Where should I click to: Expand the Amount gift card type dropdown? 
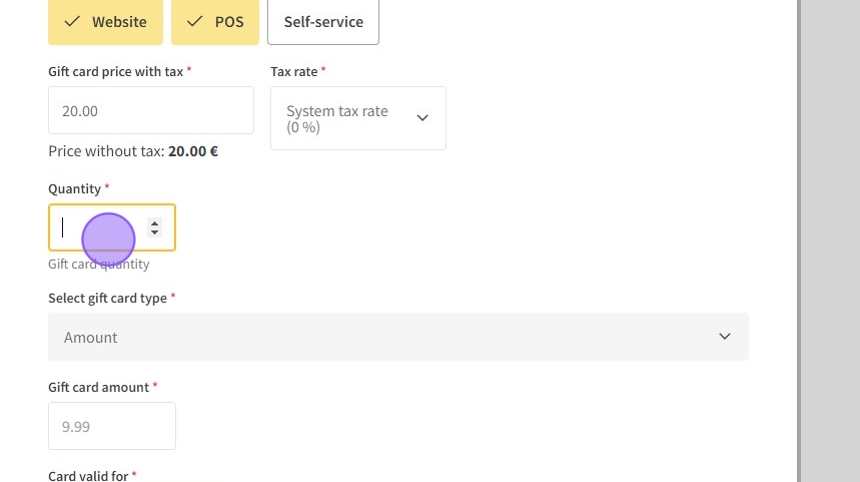(397, 337)
